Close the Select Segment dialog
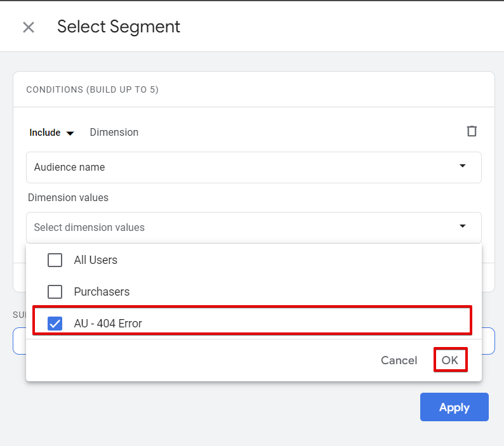 29,27
